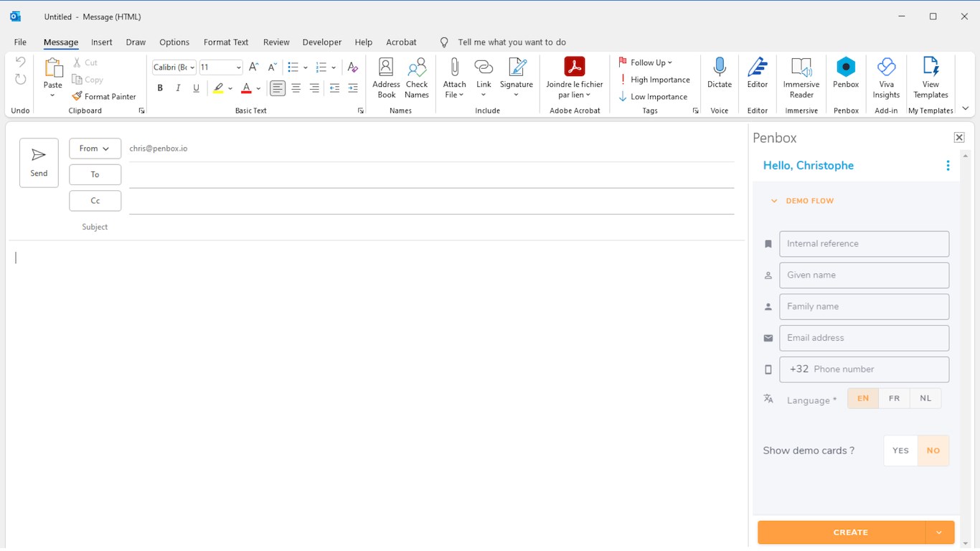Open the File tab
The width and height of the screenshot is (980, 551).
pos(20,42)
